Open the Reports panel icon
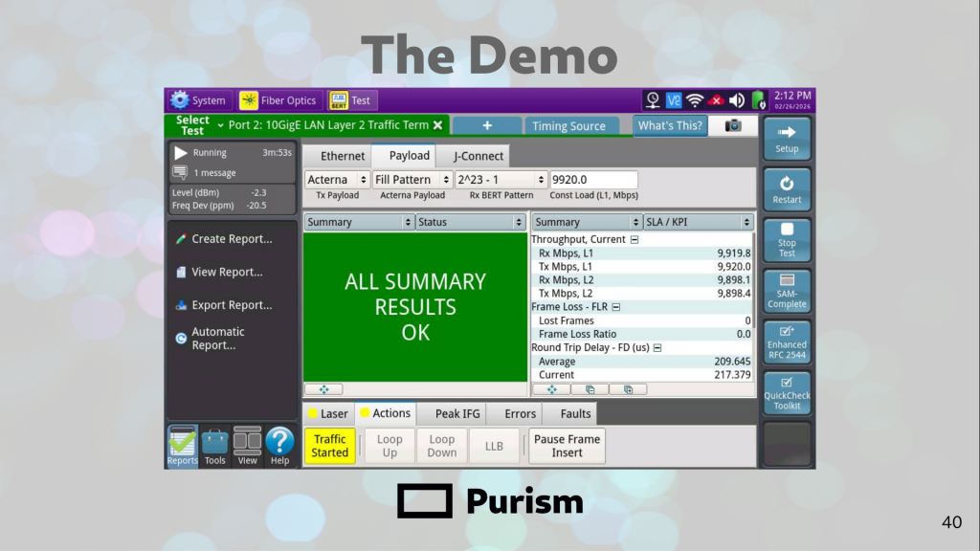Image resolution: width=980 pixels, height=551 pixels. click(x=183, y=446)
